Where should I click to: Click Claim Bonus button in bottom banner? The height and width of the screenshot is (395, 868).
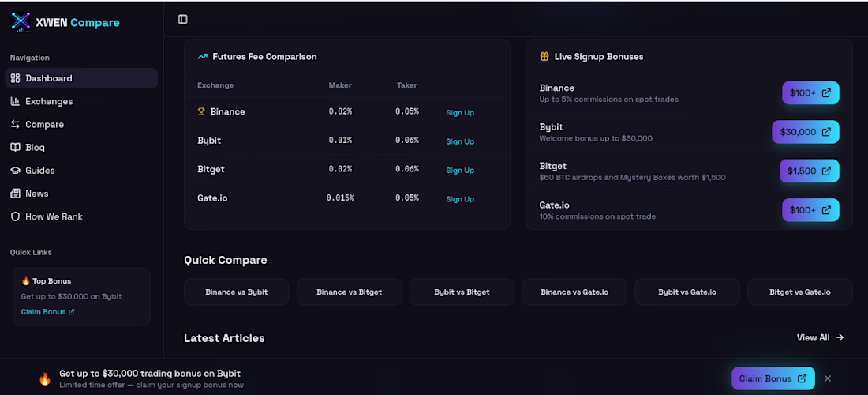coord(773,378)
